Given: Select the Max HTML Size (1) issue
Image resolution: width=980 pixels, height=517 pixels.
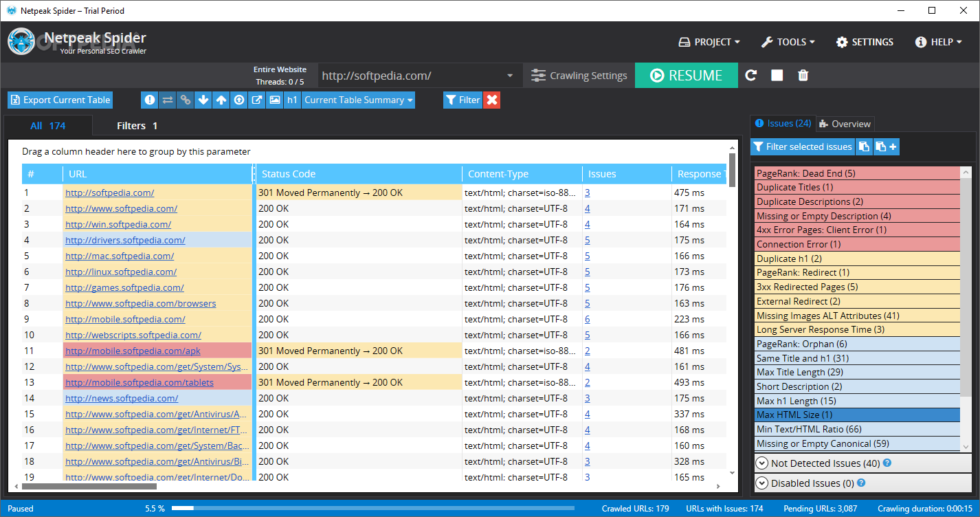Looking at the screenshot, I should [x=856, y=415].
